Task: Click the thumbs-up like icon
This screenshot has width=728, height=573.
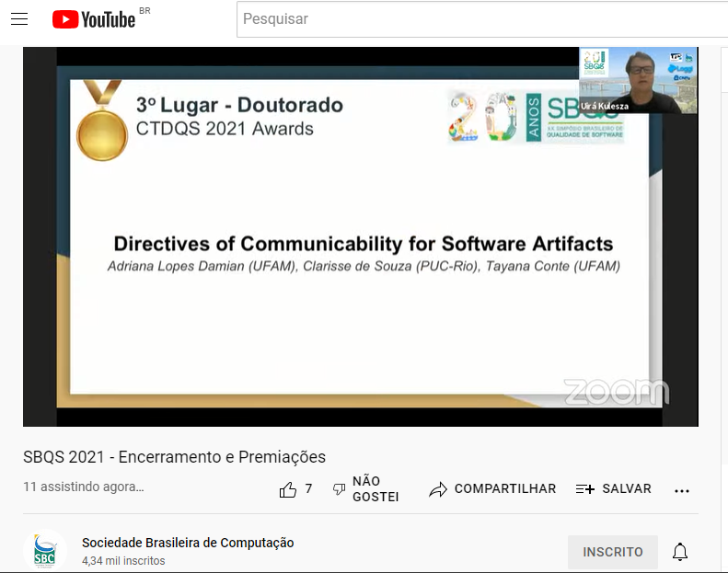Action: pos(288,489)
